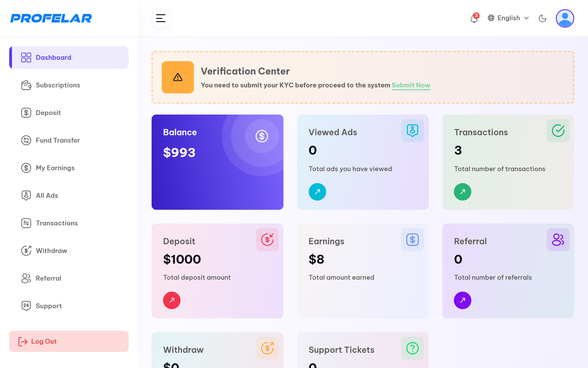The image size is (588, 368).
Task: Click the Deposit card dollar-arrow icon
Action: click(267, 240)
